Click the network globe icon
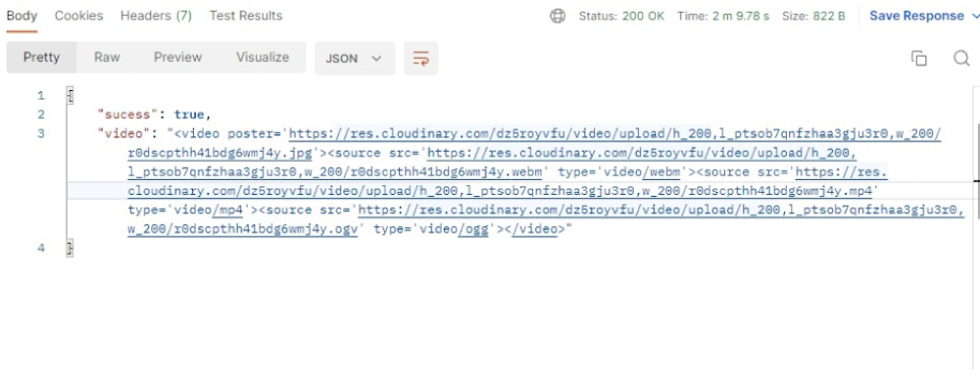This screenshot has width=980, height=377. (558, 17)
